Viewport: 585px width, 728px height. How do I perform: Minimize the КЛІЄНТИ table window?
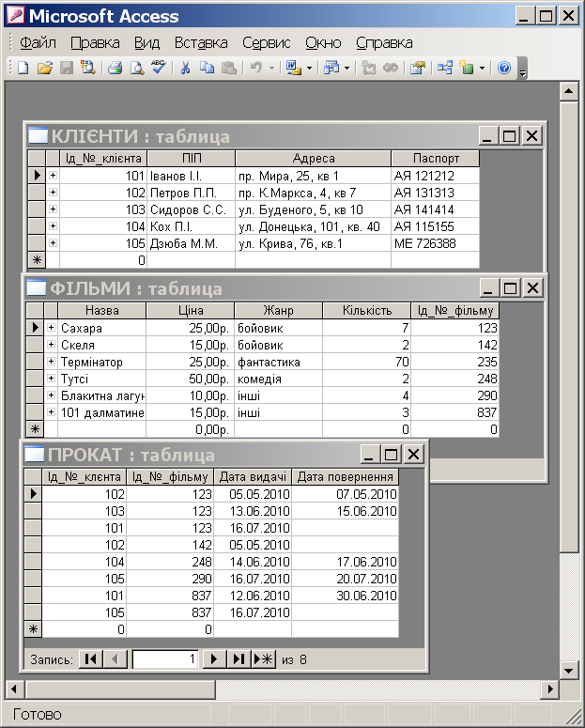[487, 136]
